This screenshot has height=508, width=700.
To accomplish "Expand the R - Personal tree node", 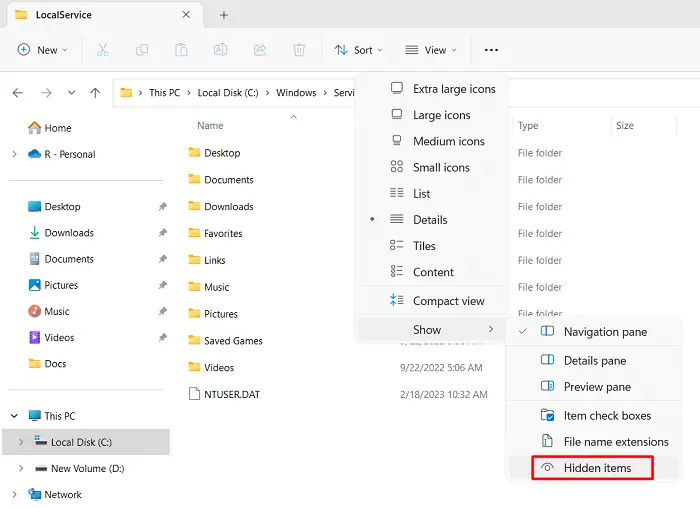I will pyautogui.click(x=15, y=154).
